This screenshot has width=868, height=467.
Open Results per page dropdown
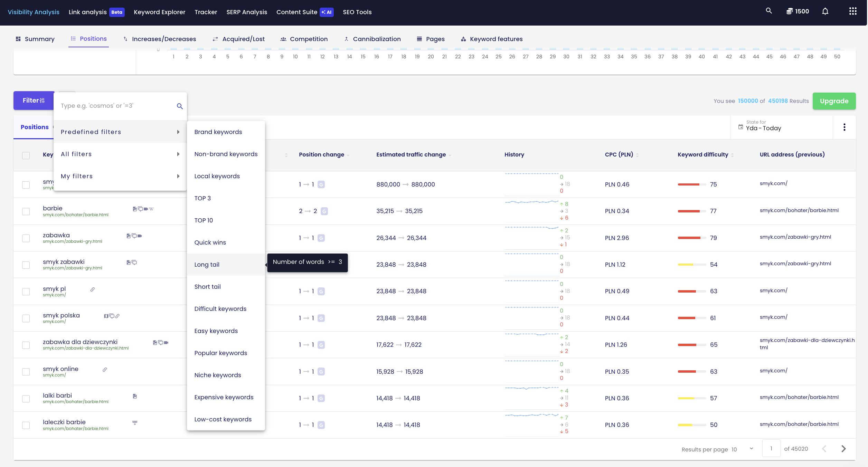[742, 449]
